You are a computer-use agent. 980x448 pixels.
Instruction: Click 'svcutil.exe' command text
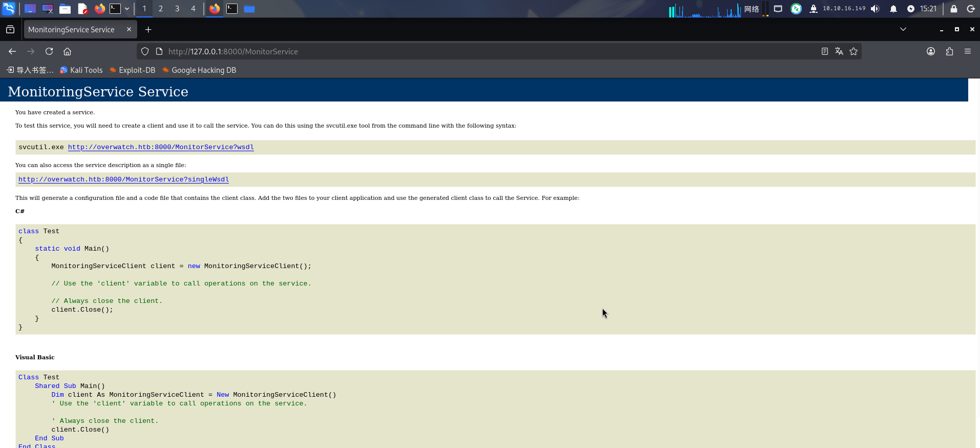(41, 147)
